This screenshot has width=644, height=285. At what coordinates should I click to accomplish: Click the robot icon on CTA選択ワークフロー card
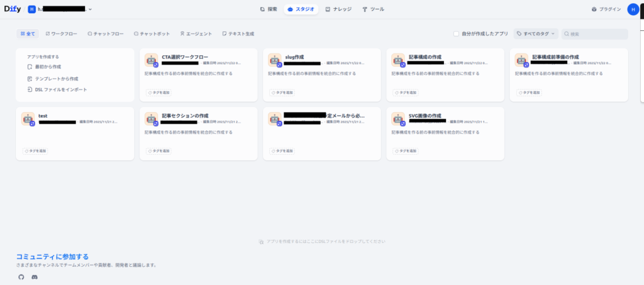151,60
